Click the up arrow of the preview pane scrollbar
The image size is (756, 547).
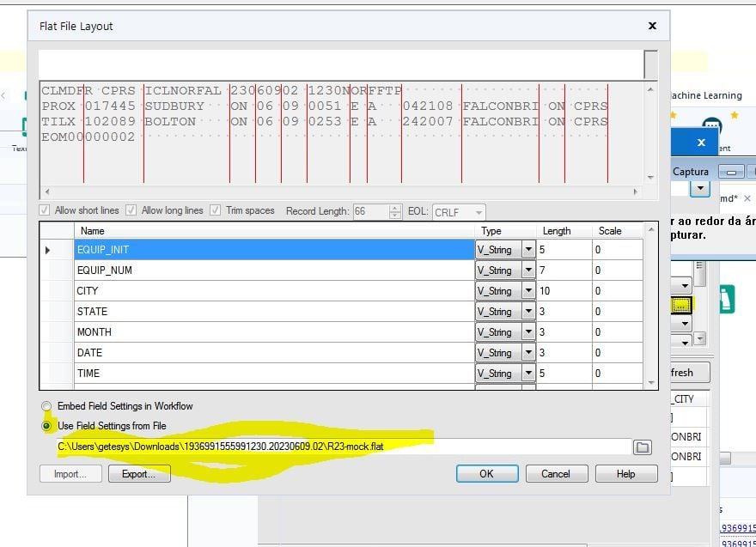click(650, 89)
